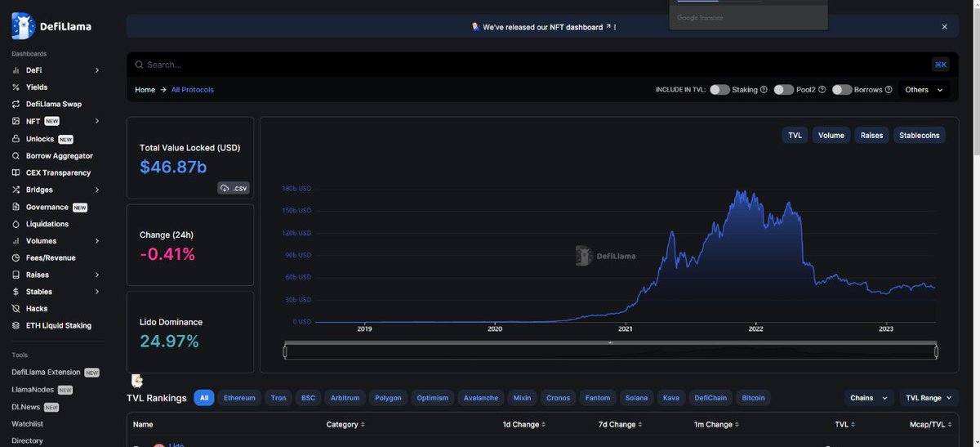Select the Solana chain filter
This screenshot has width=980, height=447.
(636, 398)
